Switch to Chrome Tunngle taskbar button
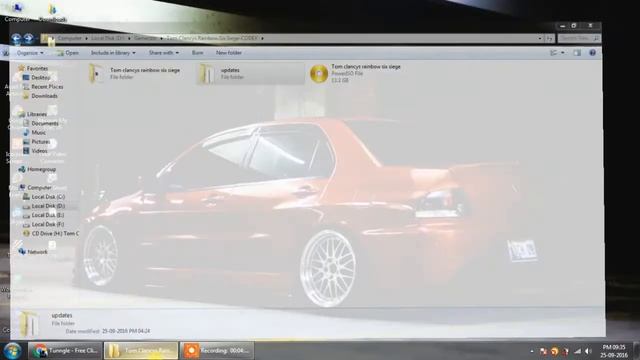Screen dimensions: 640x360 [x=65, y=351]
